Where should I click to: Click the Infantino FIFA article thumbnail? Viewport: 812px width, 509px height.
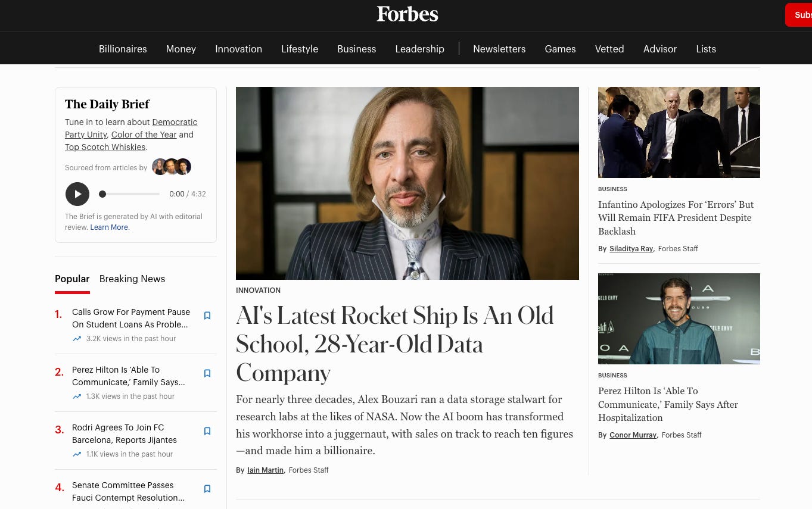click(679, 132)
